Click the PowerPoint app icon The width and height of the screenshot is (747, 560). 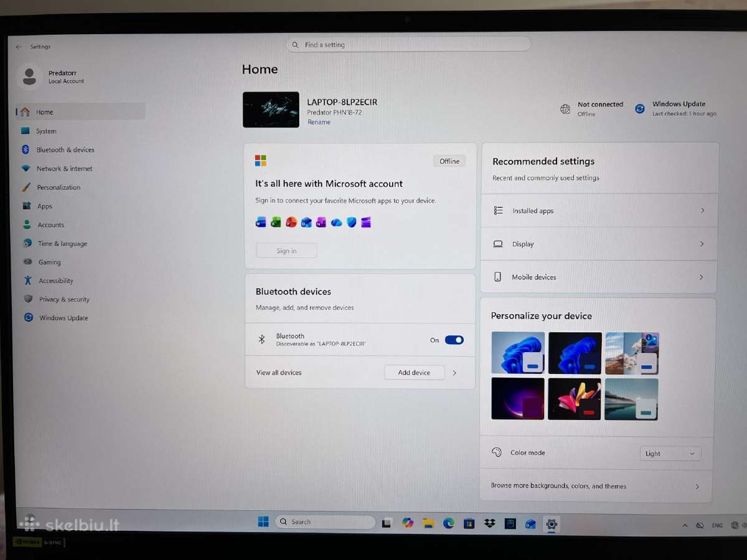pos(291,222)
